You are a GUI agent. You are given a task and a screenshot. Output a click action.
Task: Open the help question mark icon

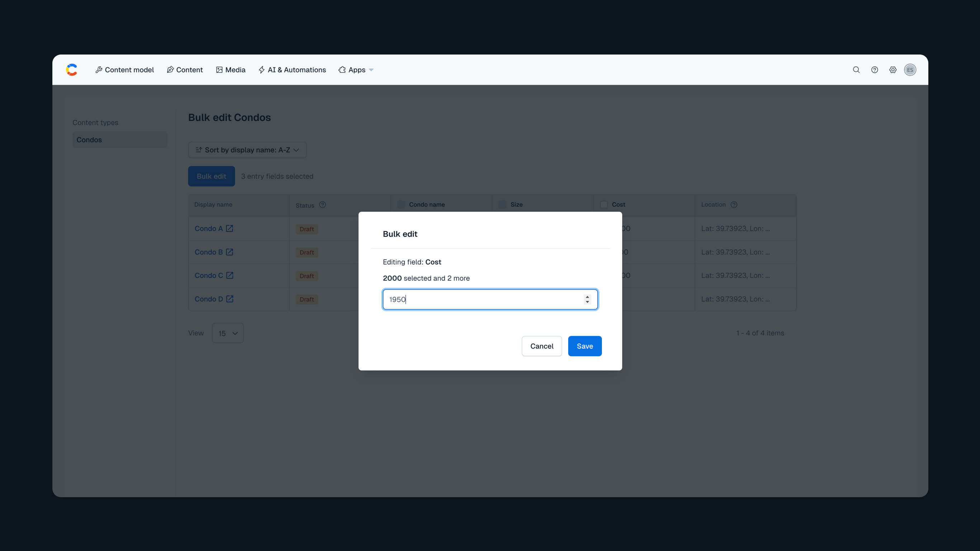point(875,70)
